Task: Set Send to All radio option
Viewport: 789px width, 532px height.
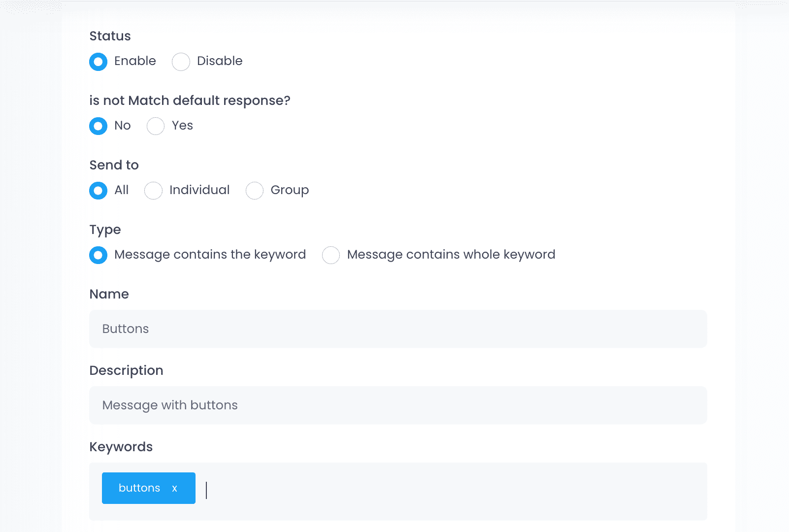Action: (x=99, y=191)
